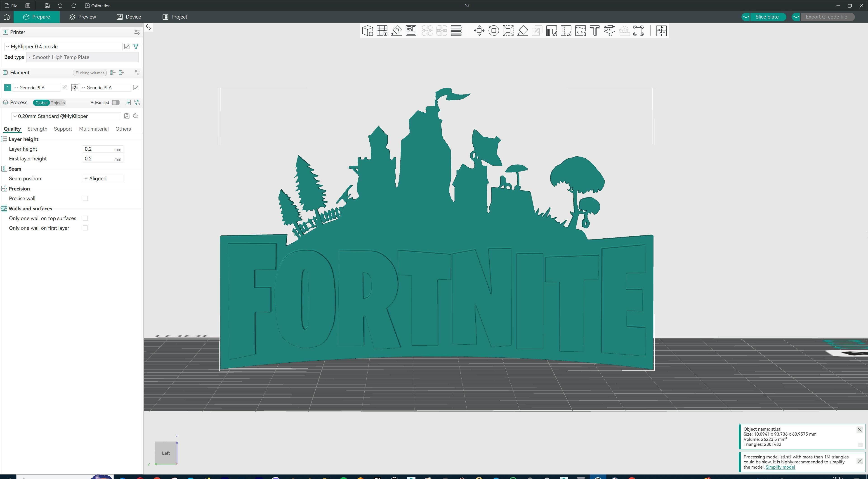This screenshot has height=479, width=868.
Task: Enable the Precise wall checkbox
Action: pos(85,198)
